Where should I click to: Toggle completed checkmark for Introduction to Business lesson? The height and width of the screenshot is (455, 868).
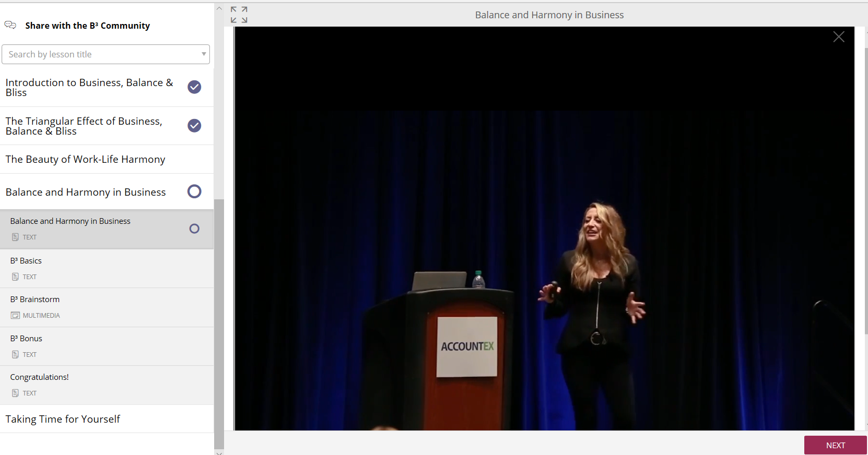point(194,87)
